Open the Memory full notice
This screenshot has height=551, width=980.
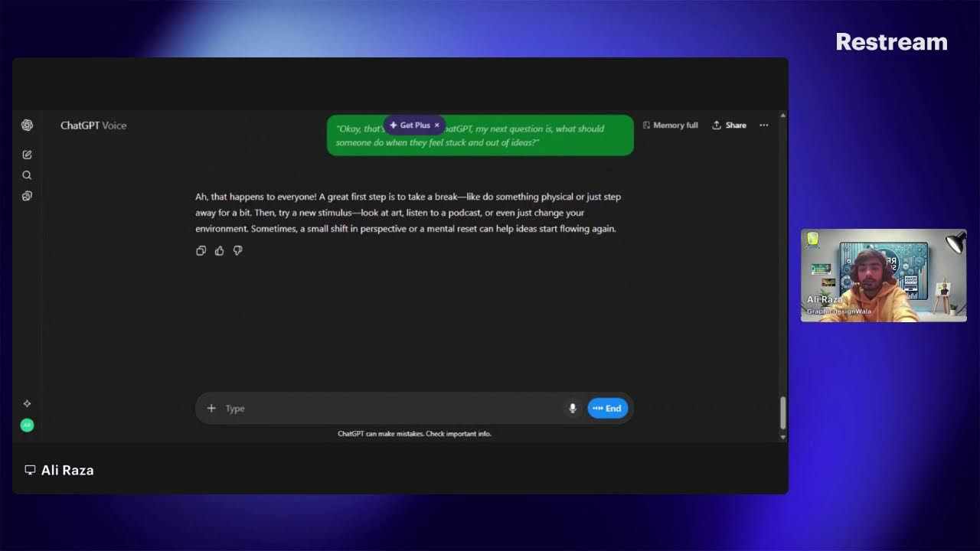(670, 126)
